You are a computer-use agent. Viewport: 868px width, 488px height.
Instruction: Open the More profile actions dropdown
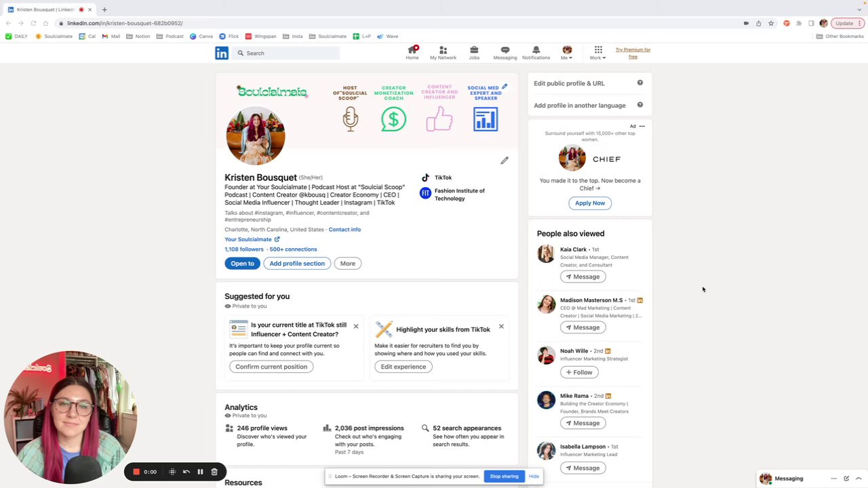coord(347,264)
